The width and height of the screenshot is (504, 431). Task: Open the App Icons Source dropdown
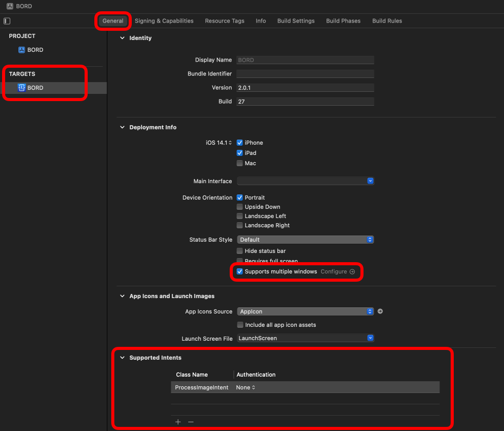coord(306,311)
